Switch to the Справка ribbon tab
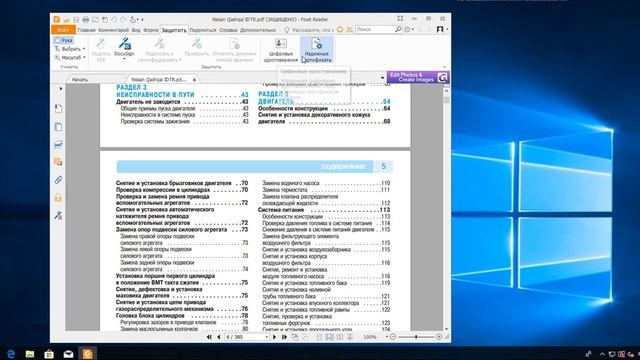Viewport: 640px width, 360px height. click(x=228, y=30)
